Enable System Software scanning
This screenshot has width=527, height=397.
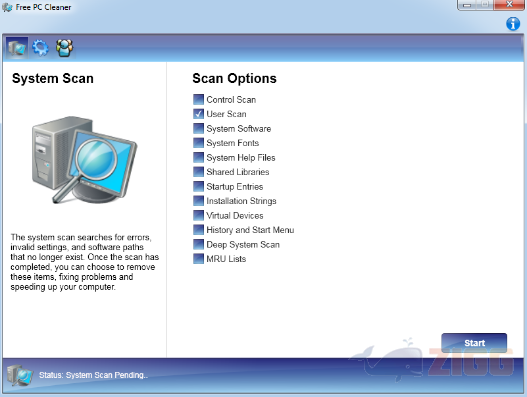(198, 128)
